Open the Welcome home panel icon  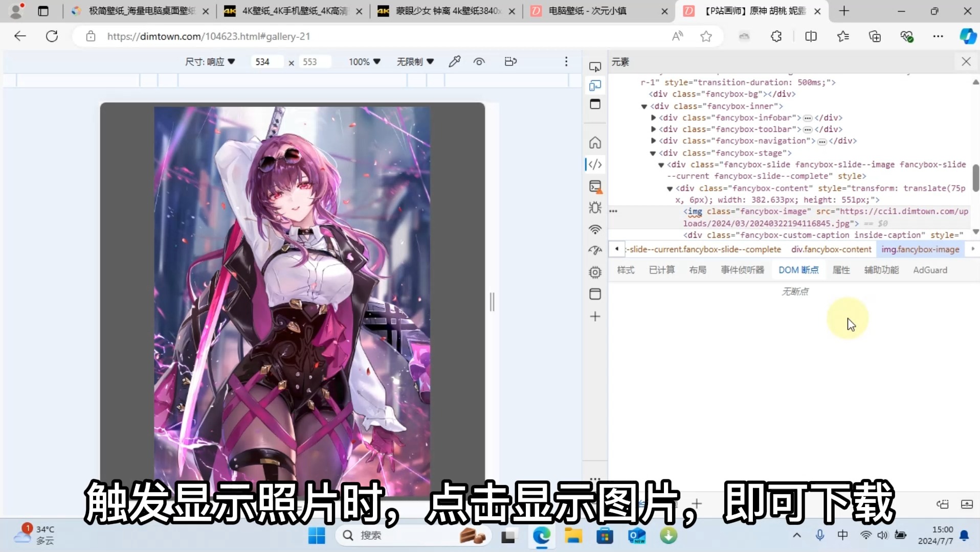pyautogui.click(x=595, y=142)
